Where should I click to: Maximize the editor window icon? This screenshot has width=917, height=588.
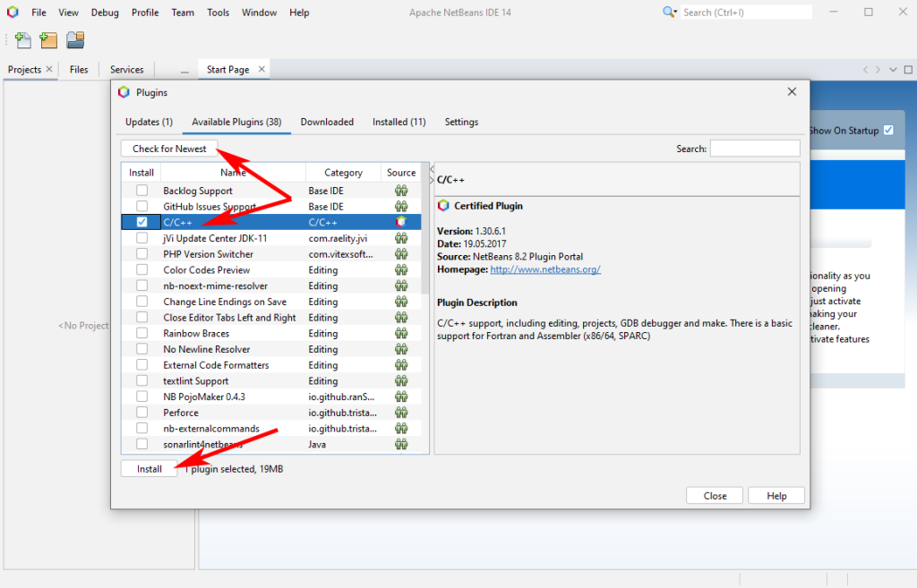point(908,70)
